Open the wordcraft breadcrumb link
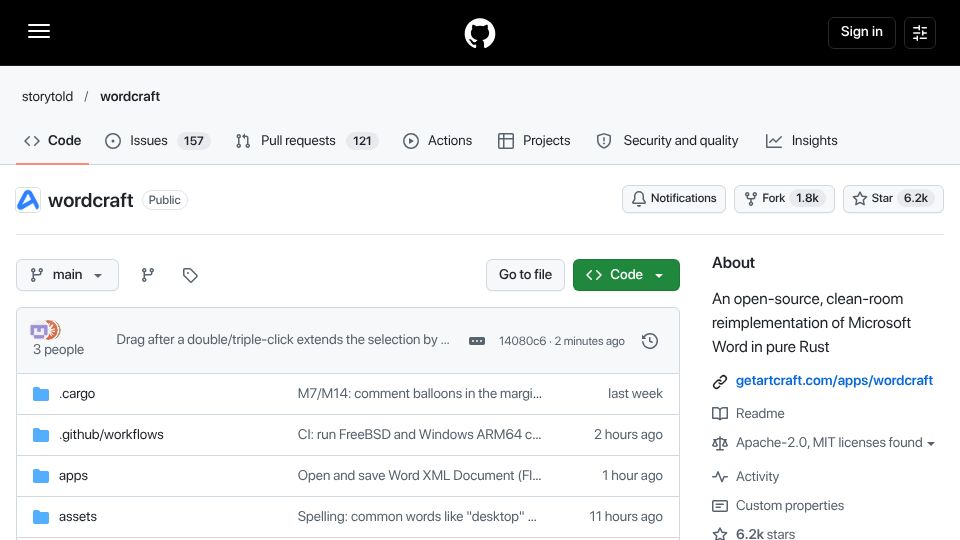 tap(130, 97)
